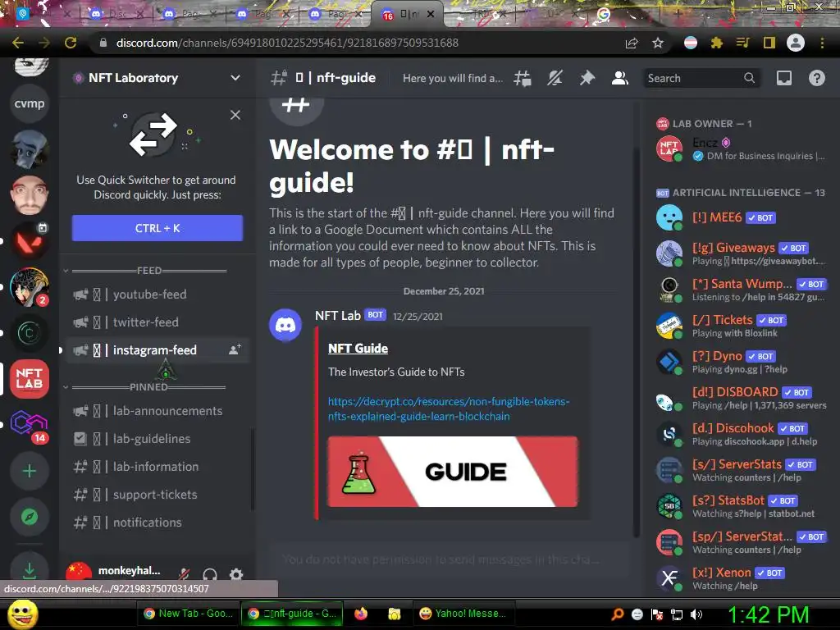Click the NFT Lab message author name
The width and height of the screenshot is (840, 630).
[x=337, y=316]
